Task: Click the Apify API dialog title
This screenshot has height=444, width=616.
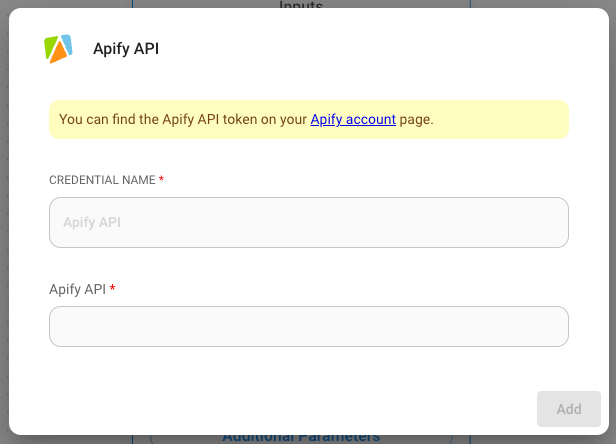Action: point(126,48)
